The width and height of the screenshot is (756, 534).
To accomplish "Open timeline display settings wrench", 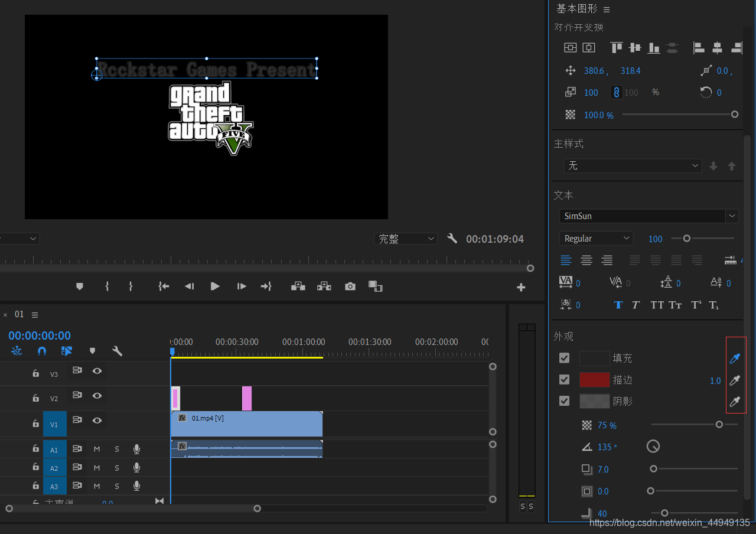I will pos(117,351).
